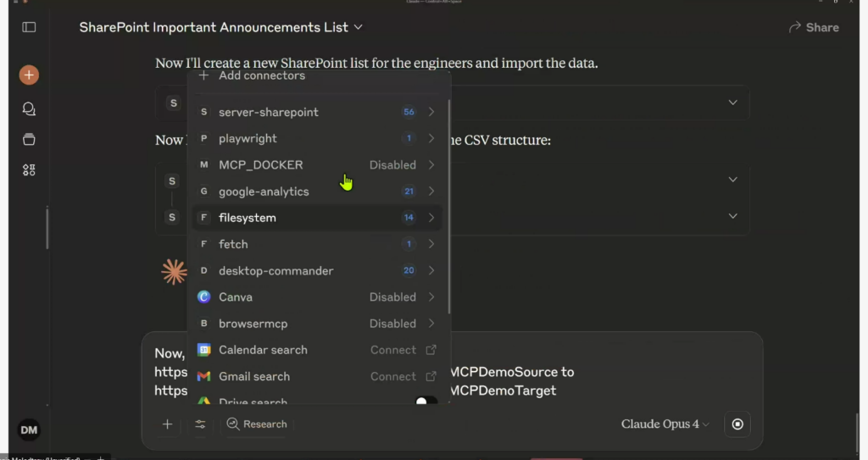
Task: Click the 14 tools count badge
Action: [409, 218]
